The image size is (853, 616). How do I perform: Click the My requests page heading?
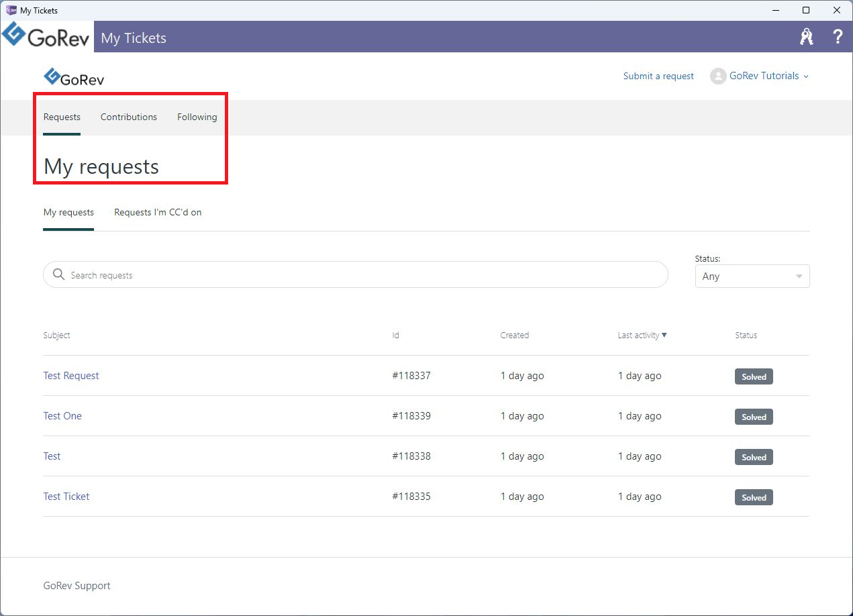(x=101, y=166)
